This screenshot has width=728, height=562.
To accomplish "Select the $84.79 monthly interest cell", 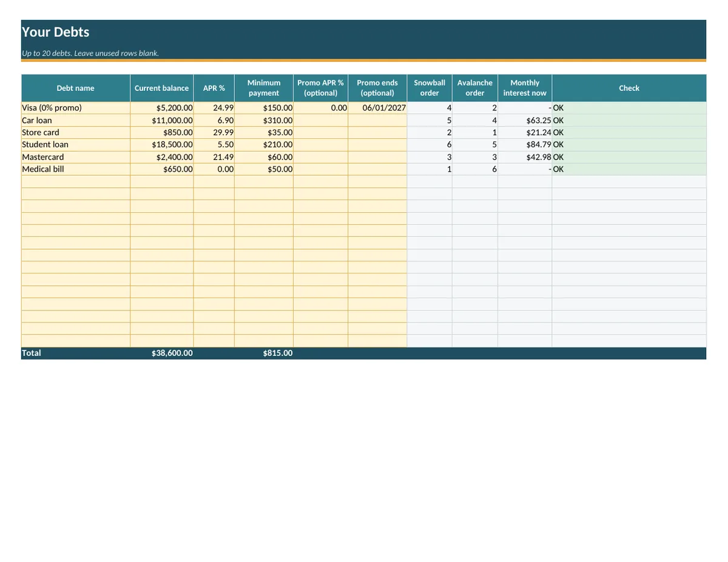I will [x=525, y=144].
